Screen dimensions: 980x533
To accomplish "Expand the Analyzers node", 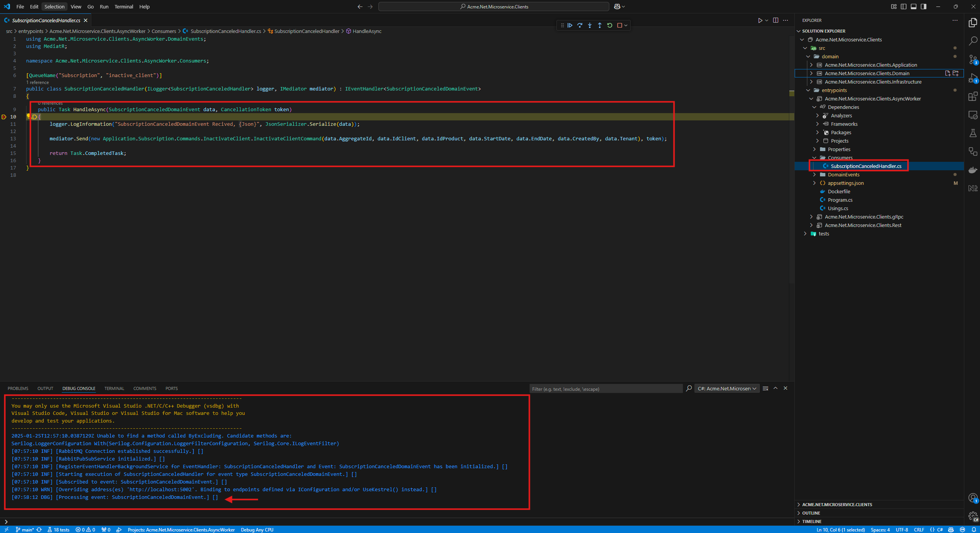I will click(x=817, y=115).
